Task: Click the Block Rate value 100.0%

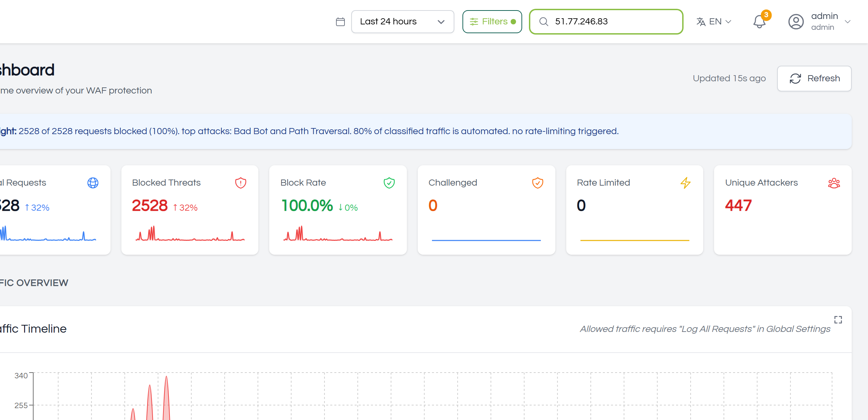Action: (x=307, y=206)
